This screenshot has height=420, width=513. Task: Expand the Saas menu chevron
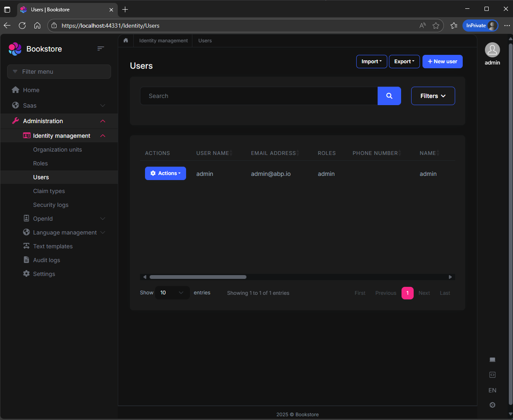pos(103,106)
